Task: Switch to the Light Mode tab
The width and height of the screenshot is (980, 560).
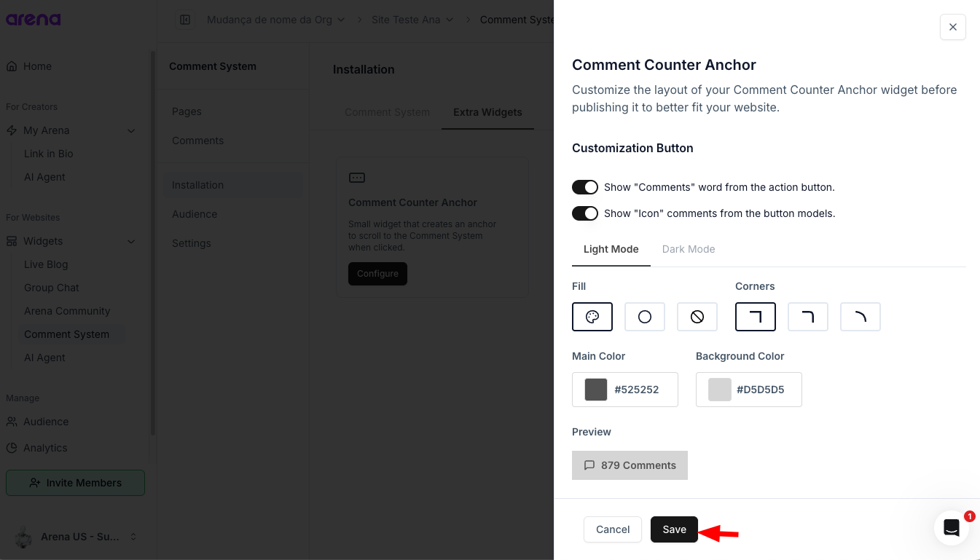Action: pyautogui.click(x=611, y=249)
